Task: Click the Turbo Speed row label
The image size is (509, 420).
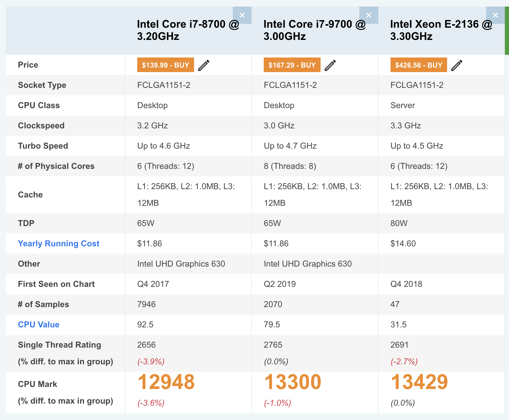Action: pyautogui.click(x=43, y=146)
